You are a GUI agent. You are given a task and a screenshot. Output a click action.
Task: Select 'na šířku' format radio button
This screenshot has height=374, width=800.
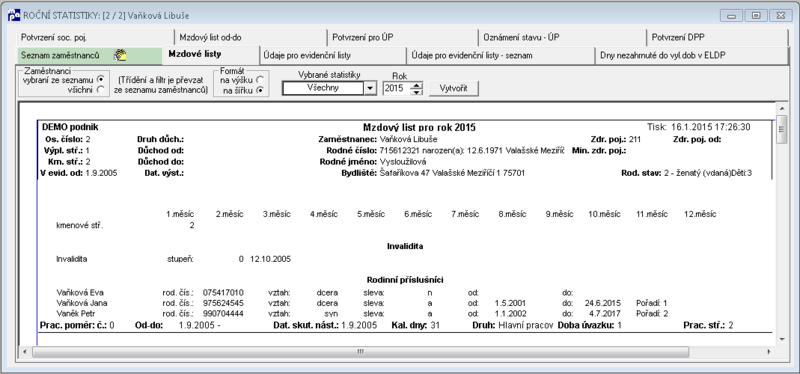coord(260,90)
